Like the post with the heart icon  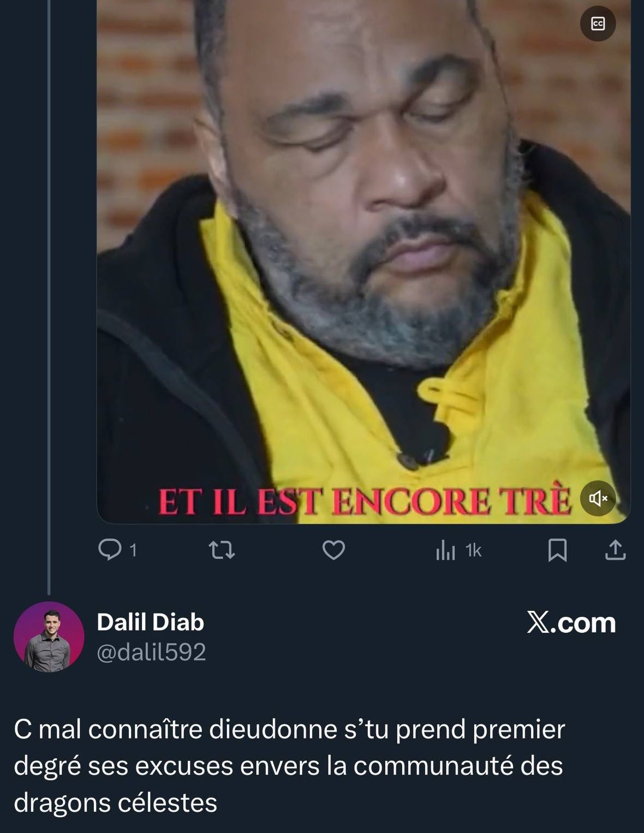point(333,550)
